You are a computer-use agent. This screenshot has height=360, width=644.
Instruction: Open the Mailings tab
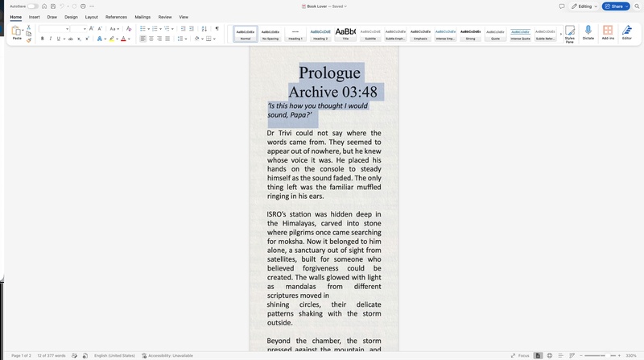142,17
